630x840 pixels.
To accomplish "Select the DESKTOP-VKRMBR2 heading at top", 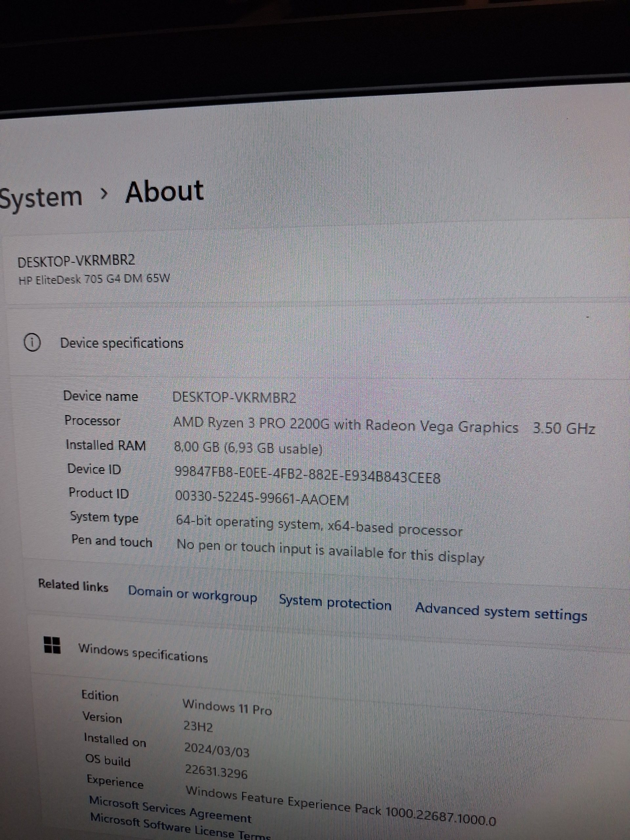I will pyautogui.click(x=76, y=261).
